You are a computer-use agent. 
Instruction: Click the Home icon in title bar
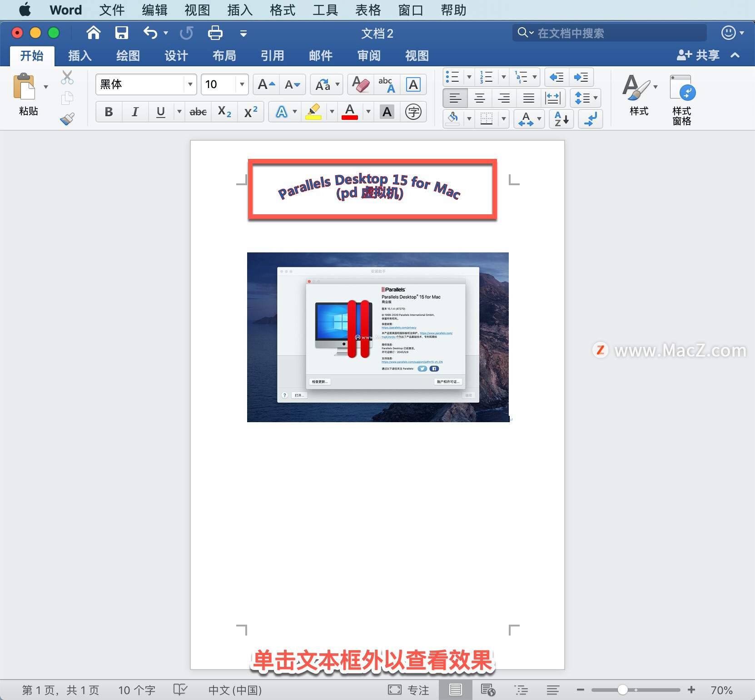pyautogui.click(x=93, y=33)
